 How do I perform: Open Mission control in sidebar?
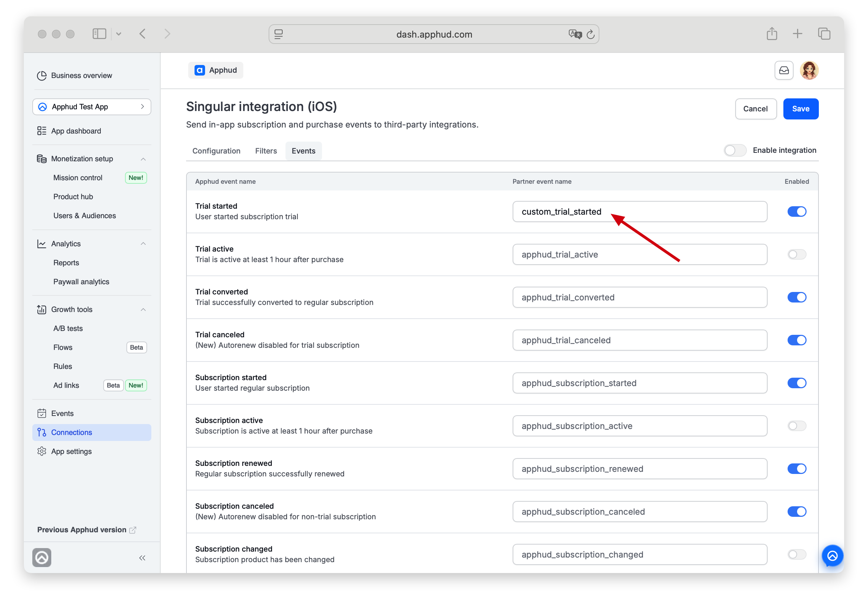point(78,178)
